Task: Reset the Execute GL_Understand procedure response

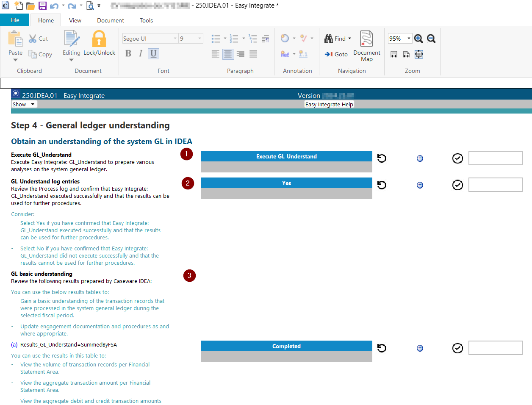Action: pos(382,158)
